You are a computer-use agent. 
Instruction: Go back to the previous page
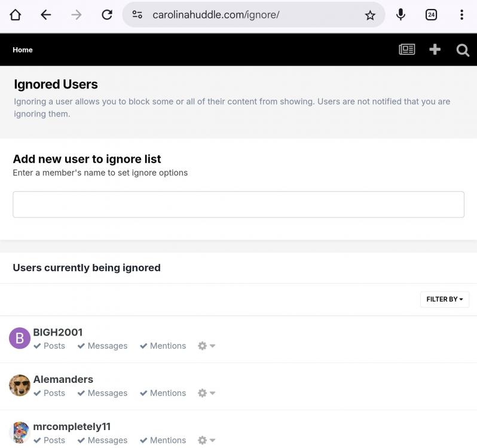(x=46, y=15)
